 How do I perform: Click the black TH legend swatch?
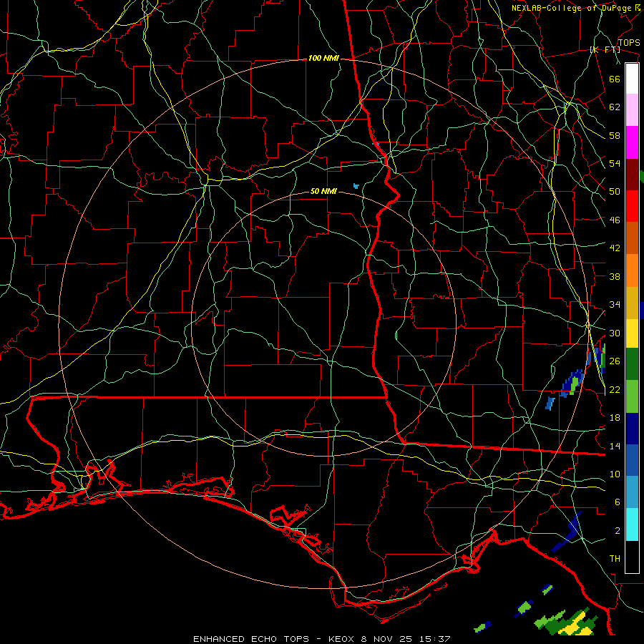click(632, 557)
